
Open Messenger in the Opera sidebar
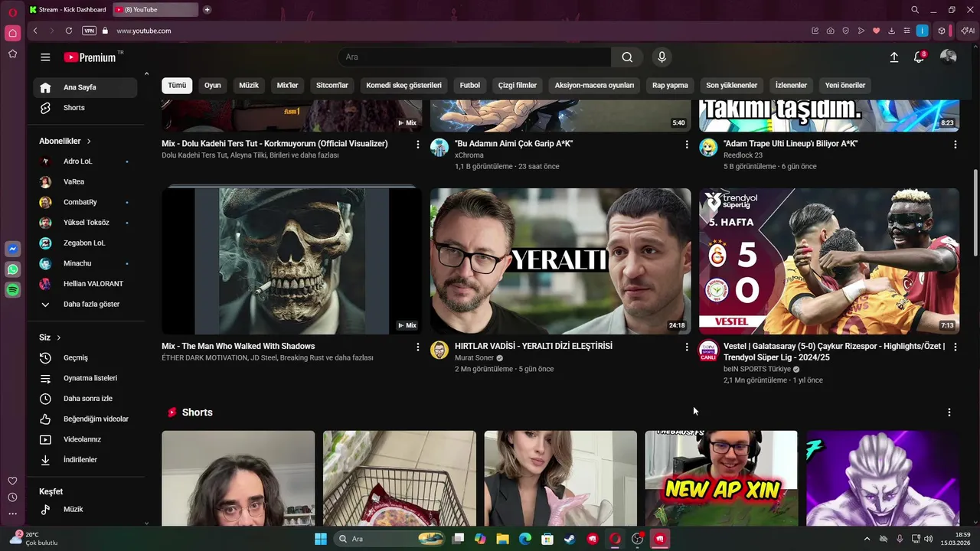tap(12, 249)
